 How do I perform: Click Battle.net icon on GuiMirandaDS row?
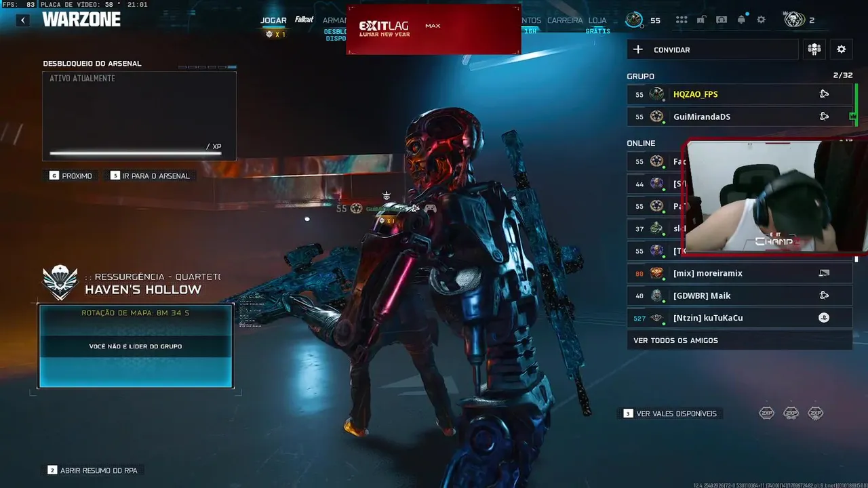pyautogui.click(x=824, y=117)
